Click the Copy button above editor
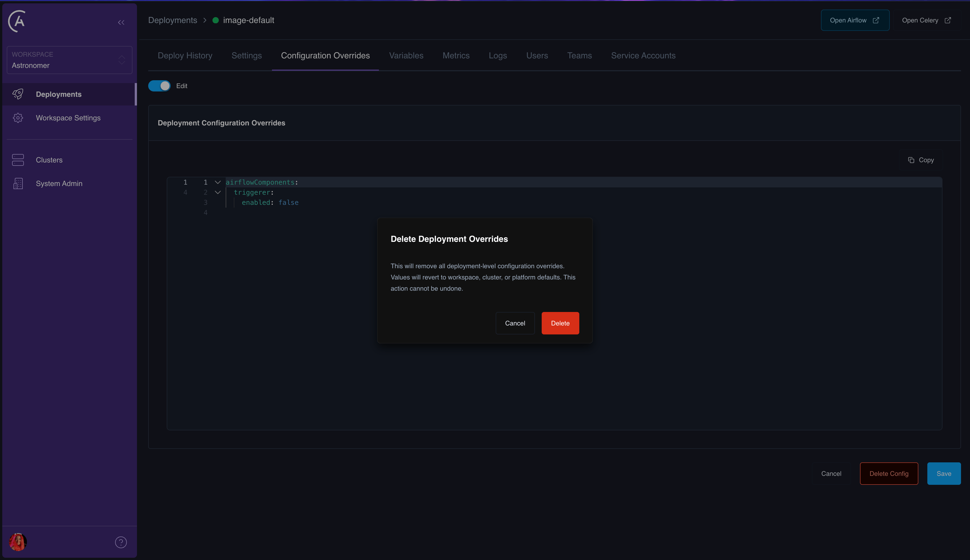 tap(921, 160)
